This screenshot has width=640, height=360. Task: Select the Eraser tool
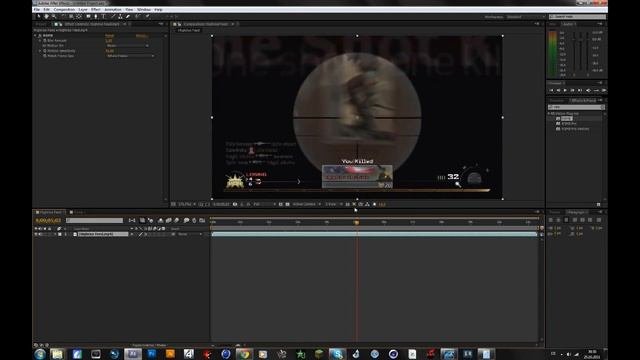click(128, 17)
